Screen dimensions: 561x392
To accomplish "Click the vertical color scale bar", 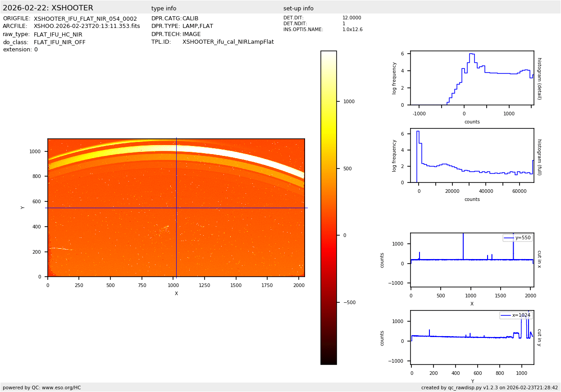I will point(328,207).
